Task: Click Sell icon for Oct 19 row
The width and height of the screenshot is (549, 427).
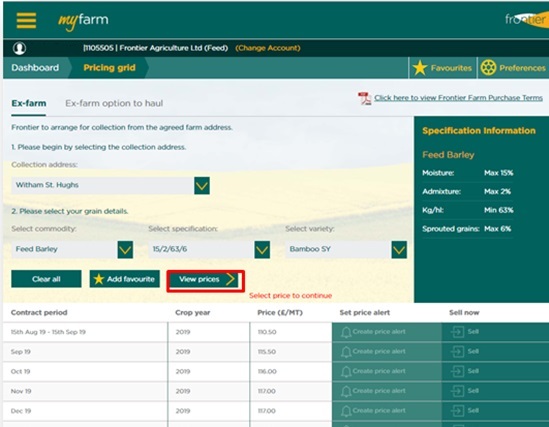Action: (x=457, y=371)
